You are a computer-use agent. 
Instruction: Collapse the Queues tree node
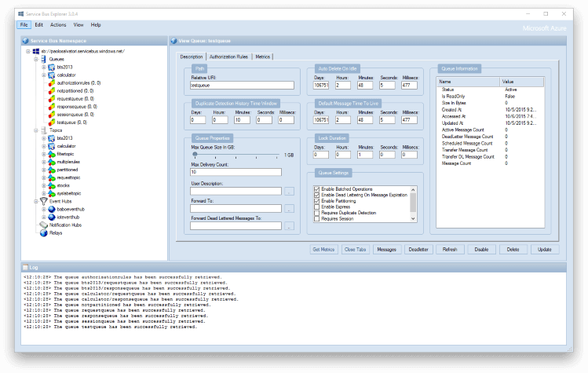[x=36, y=60]
